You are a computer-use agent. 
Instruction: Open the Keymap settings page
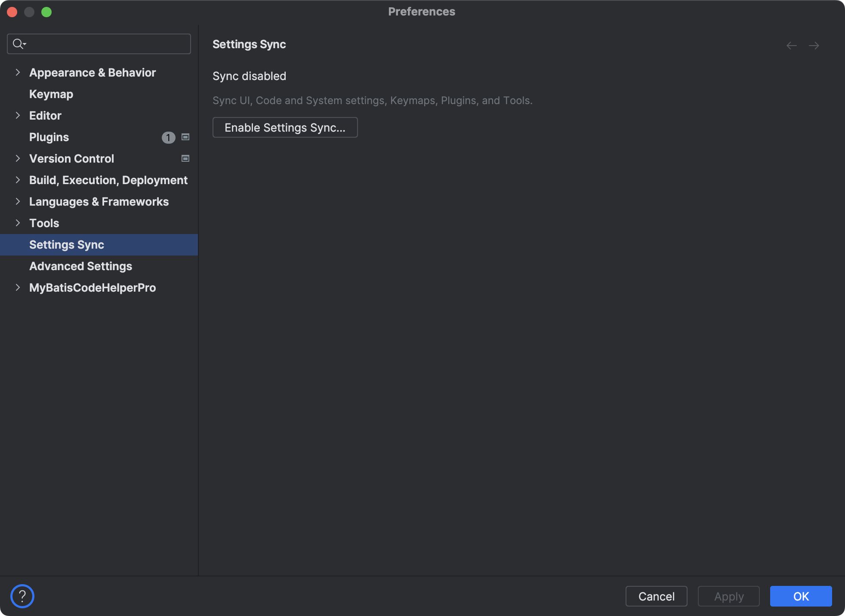pyautogui.click(x=51, y=94)
